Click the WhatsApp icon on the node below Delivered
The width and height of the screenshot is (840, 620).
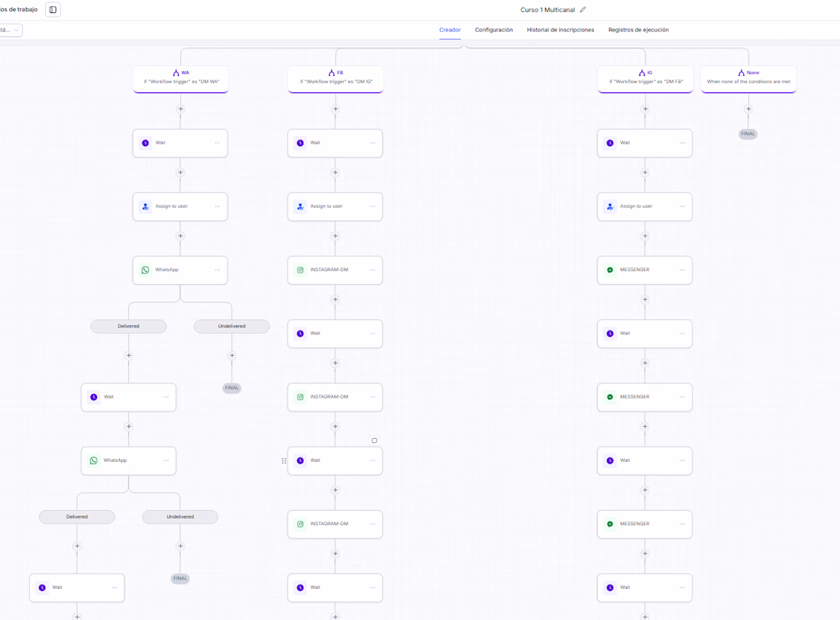pos(94,461)
